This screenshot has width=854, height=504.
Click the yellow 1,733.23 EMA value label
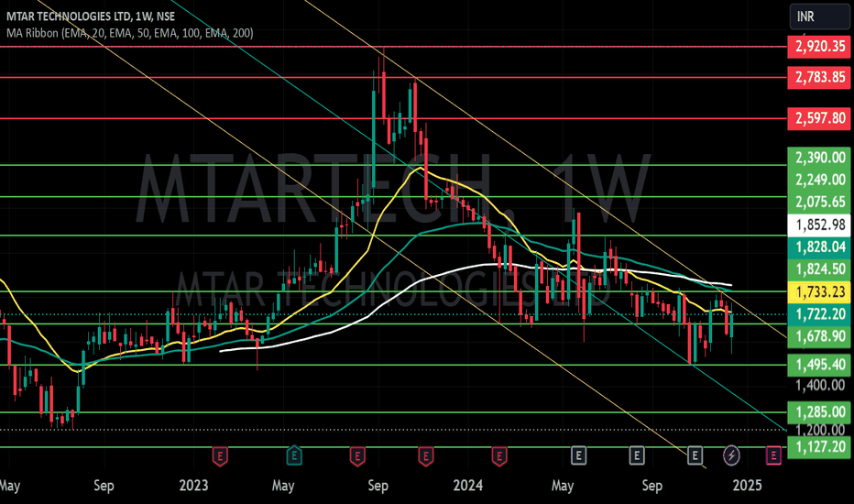point(819,292)
